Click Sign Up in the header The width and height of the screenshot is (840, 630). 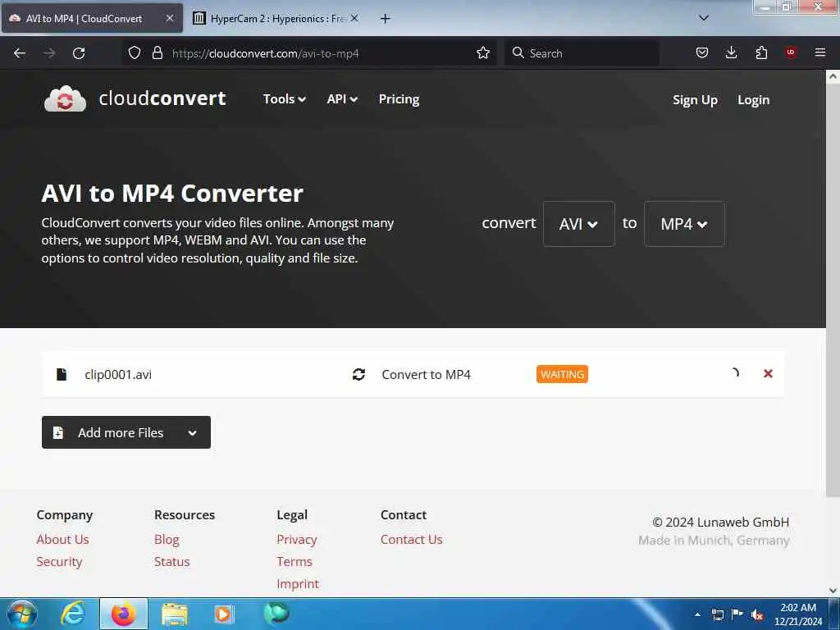pyautogui.click(x=695, y=100)
